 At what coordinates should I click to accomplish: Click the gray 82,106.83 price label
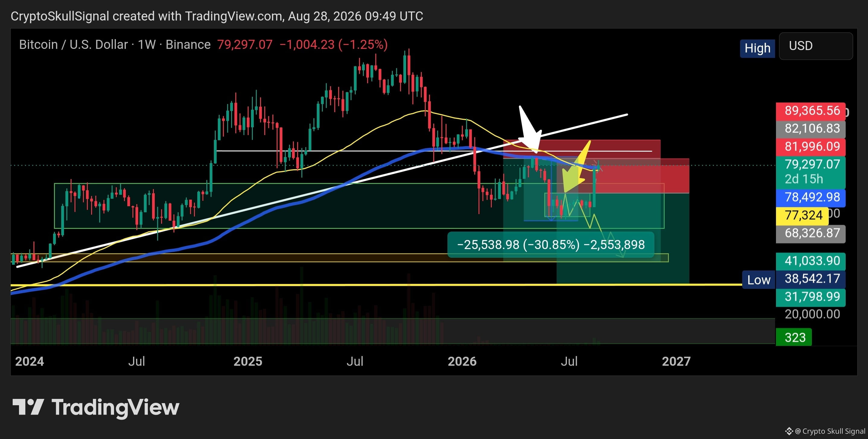[x=810, y=129]
